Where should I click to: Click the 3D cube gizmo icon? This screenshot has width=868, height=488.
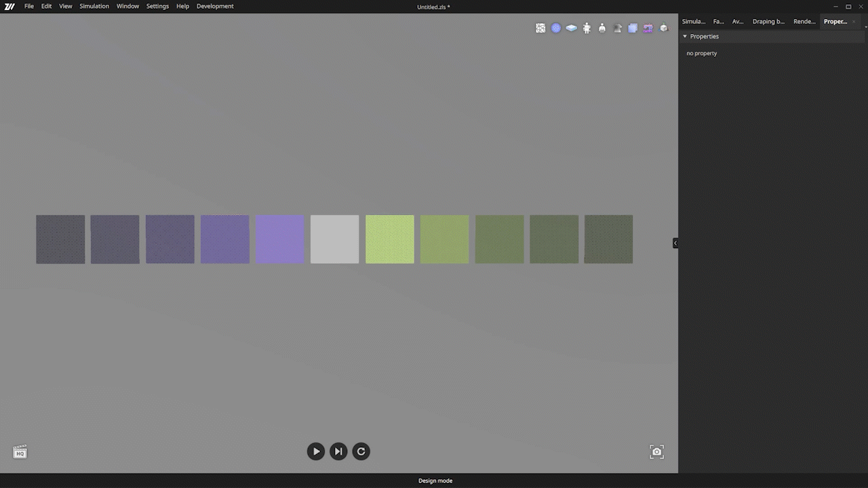pos(664,28)
